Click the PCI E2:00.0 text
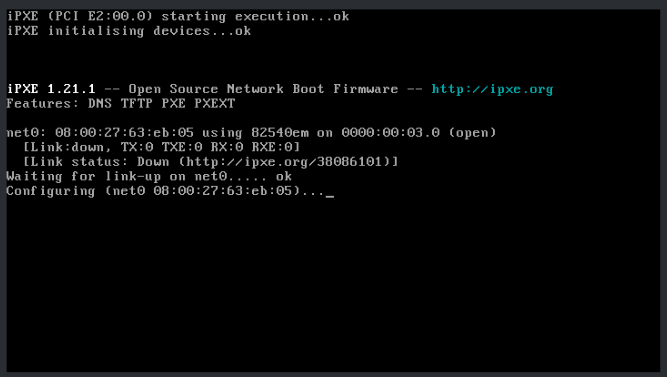This screenshot has height=377, width=667. point(100,17)
